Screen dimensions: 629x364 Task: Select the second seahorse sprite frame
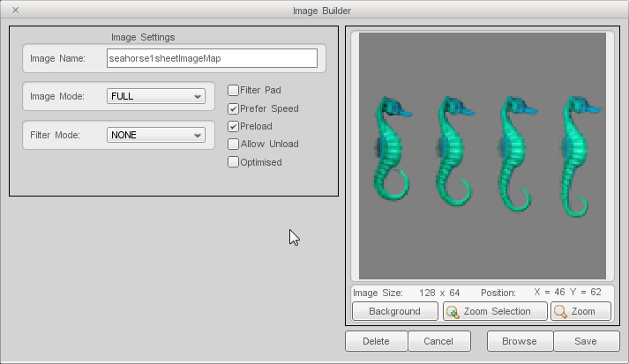point(454,151)
